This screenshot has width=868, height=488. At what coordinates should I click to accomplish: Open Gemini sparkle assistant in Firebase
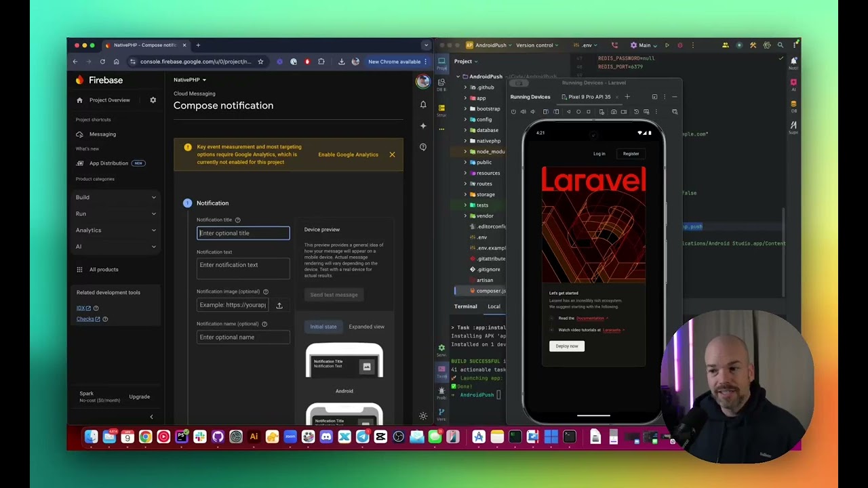pyautogui.click(x=423, y=125)
